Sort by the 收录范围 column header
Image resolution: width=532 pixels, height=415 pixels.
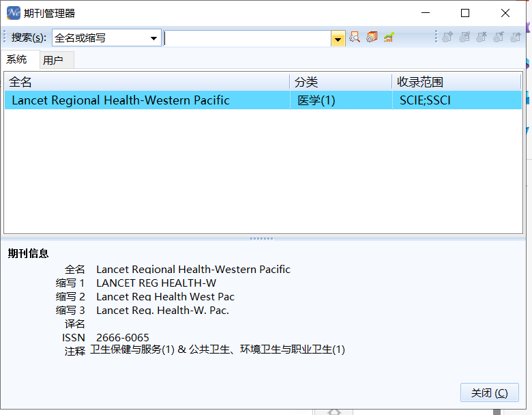pyautogui.click(x=456, y=82)
